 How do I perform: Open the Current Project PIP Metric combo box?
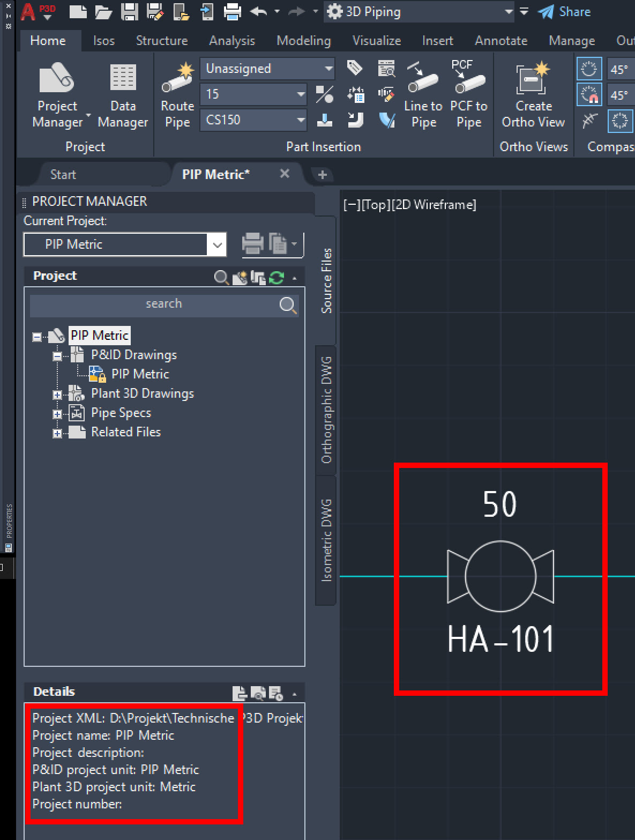pyautogui.click(x=125, y=245)
